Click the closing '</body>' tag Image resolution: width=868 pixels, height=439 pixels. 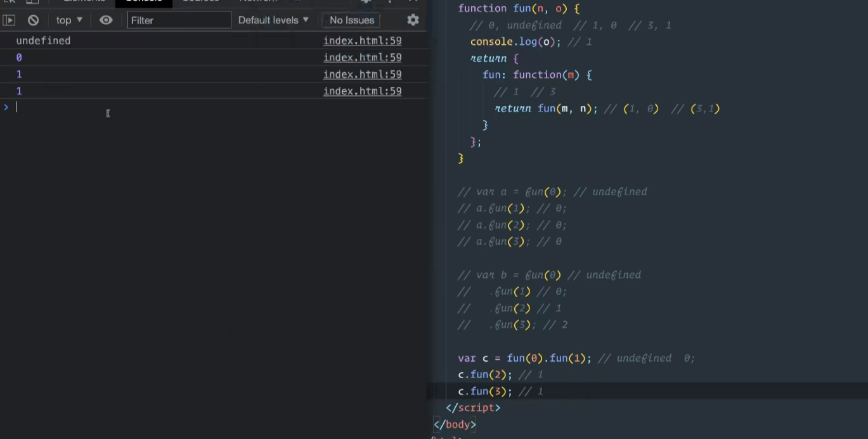tap(455, 424)
